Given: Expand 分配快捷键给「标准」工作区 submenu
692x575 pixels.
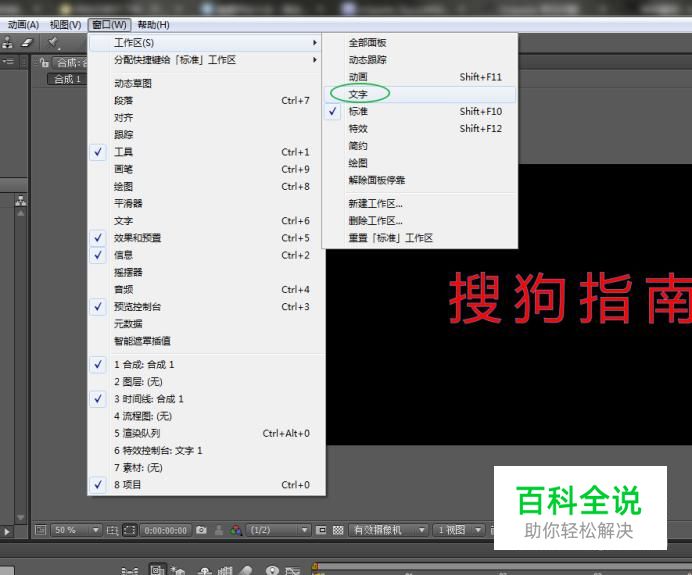Looking at the screenshot, I should pyautogui.click(x=205, y=60).
